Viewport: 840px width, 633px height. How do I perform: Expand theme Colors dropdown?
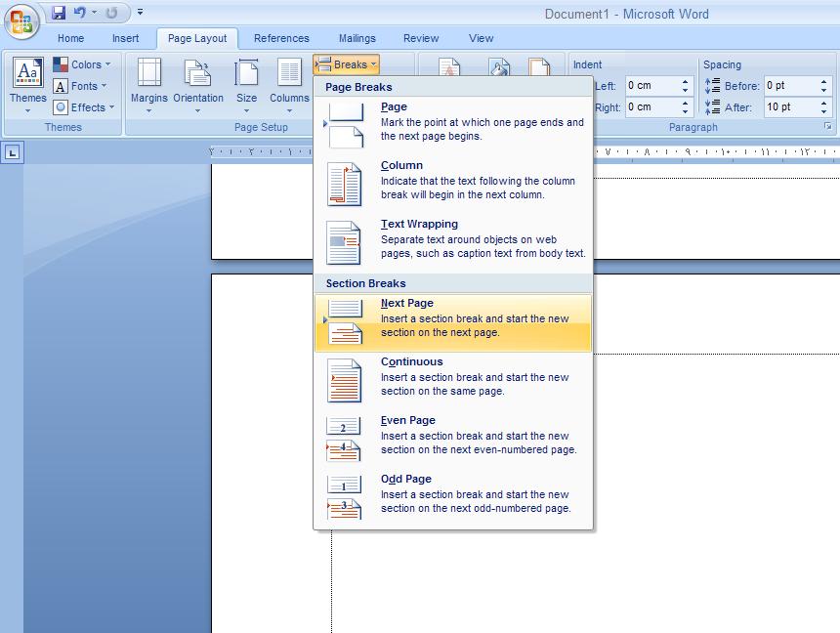[82, 64]
